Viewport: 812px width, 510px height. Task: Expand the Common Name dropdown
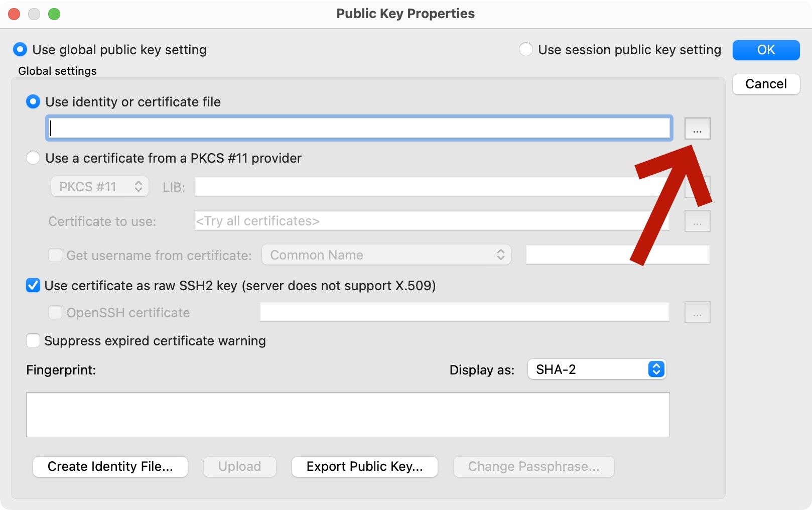[x=386, y=255]
